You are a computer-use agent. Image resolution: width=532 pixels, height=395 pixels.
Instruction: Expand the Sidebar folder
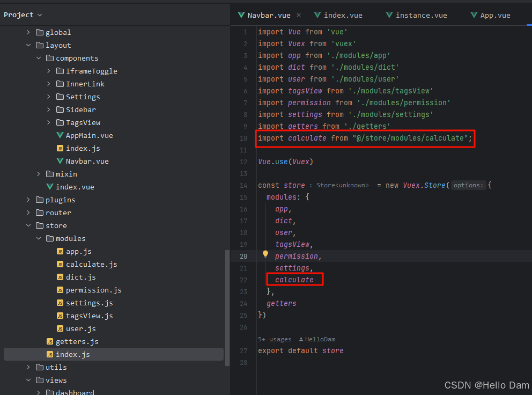[48, 109]
